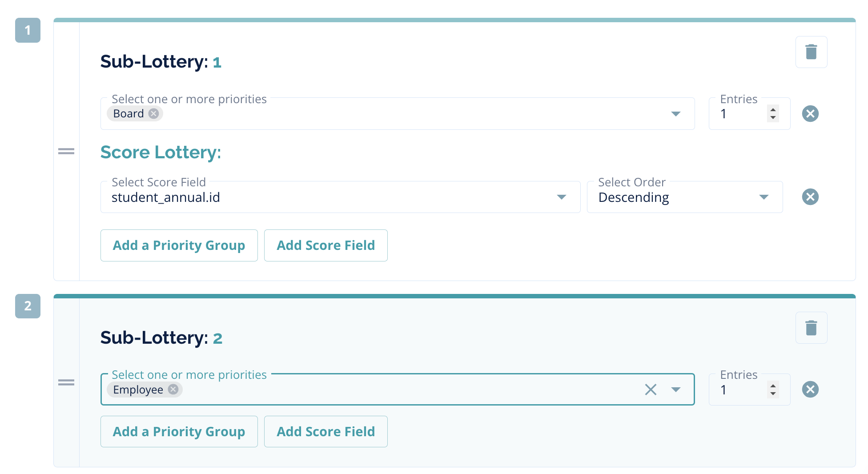Screen dimensions: 868x474
Task: Remove the Board priority chip
Action: [153, 114]
